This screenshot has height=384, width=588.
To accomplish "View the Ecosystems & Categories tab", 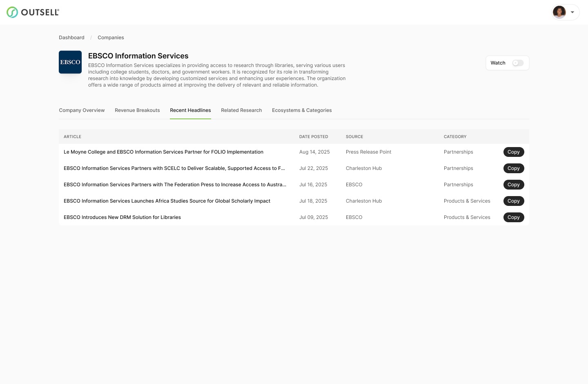I will (302, 110).
